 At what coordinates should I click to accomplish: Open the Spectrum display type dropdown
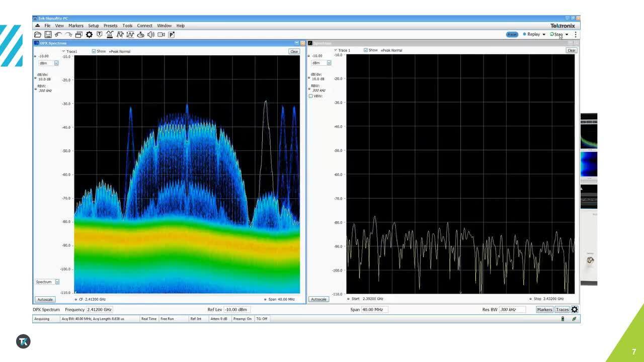pos(47,282)
